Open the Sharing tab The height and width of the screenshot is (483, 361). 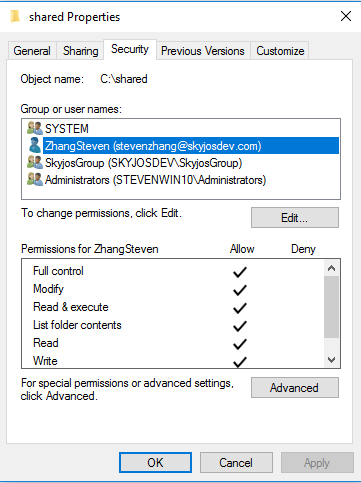[x=81, y=51]
